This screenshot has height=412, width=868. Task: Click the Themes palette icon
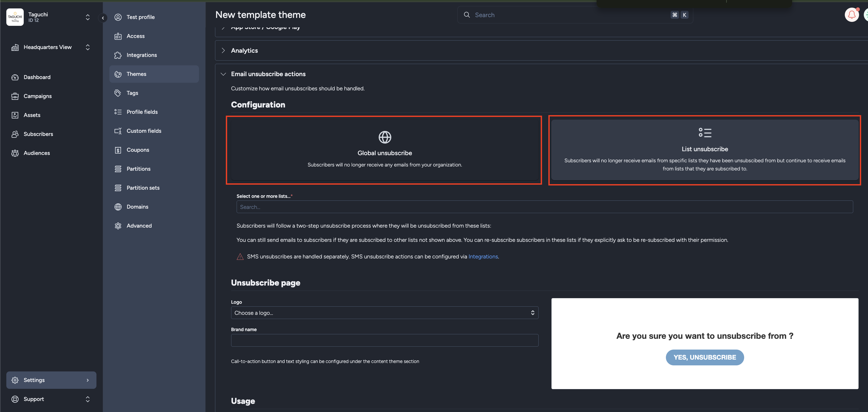[118, 74]
